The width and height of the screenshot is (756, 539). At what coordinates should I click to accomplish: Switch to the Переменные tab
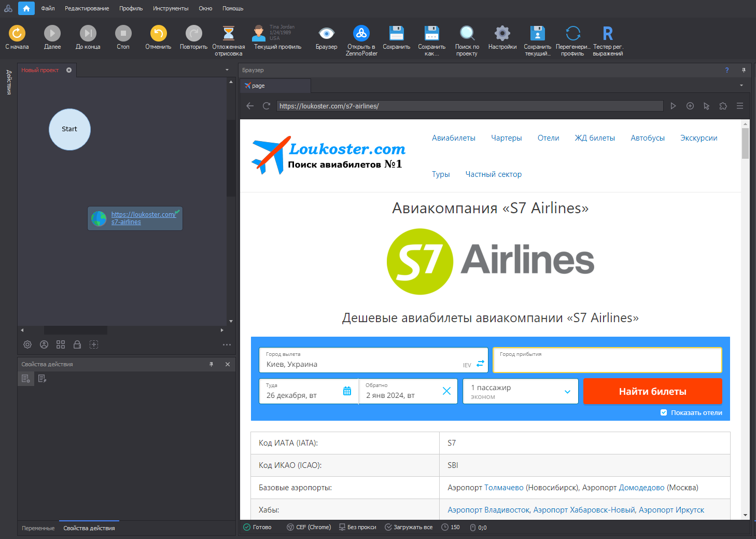click(x=38, y=528)
